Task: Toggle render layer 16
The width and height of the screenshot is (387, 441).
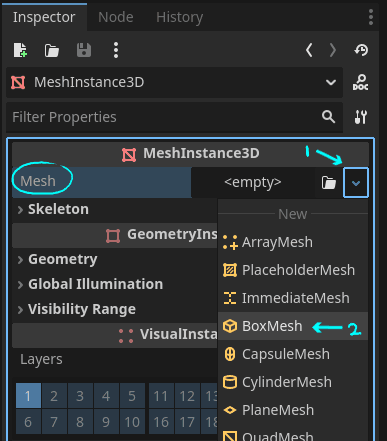Action: [x=161, y=422]
